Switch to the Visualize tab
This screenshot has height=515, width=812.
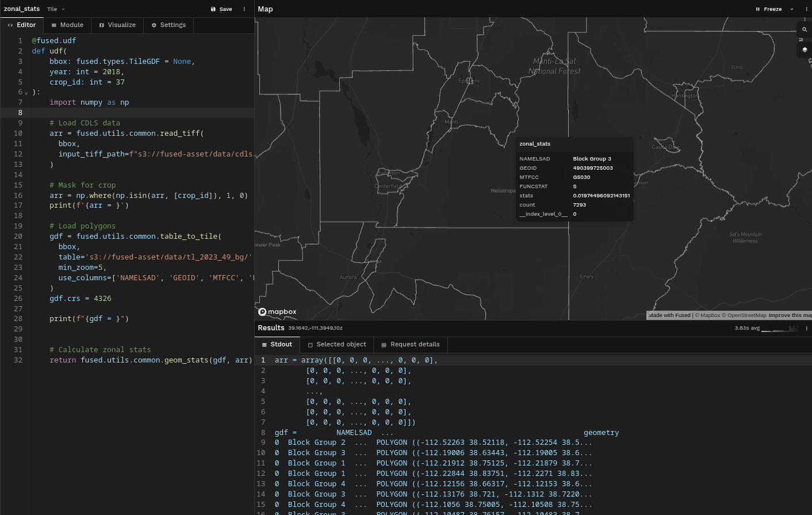(x=117, y=25)
